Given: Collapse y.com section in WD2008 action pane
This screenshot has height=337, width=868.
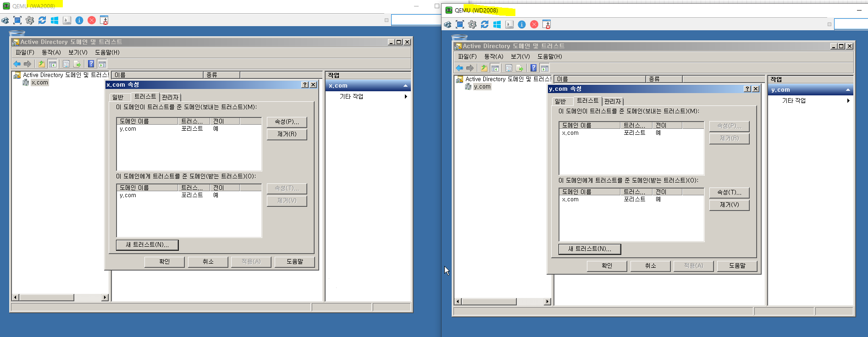Looking at the screenshot, I should coord(848,90).
